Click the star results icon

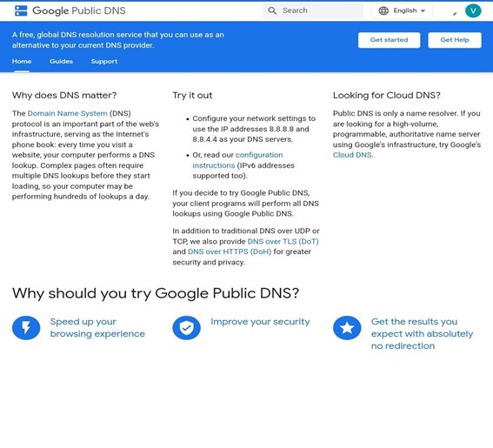tap(347, 328)
